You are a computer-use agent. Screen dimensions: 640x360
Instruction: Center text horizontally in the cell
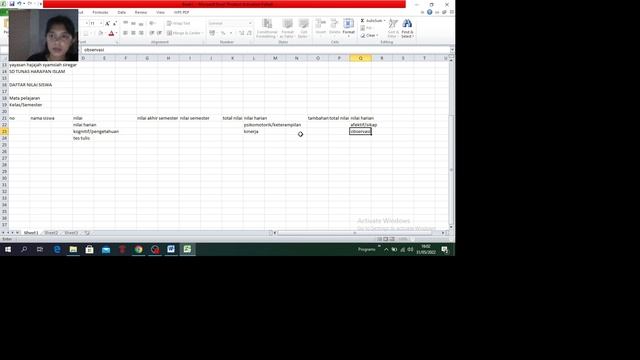(133, 33)
